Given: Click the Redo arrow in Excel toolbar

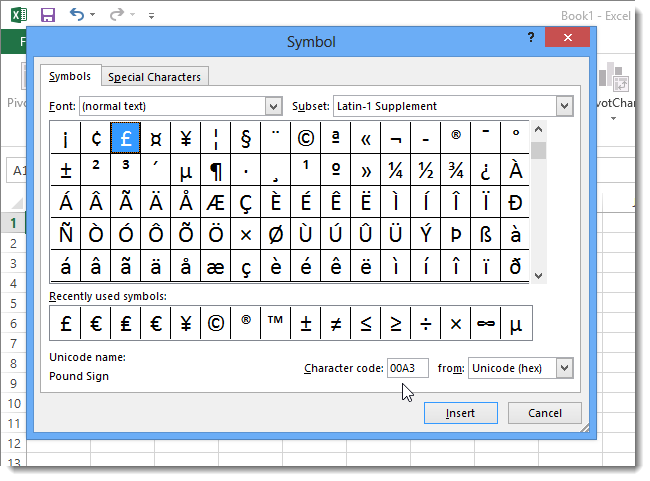Looking at the screenshot, I should coord(117,15).
